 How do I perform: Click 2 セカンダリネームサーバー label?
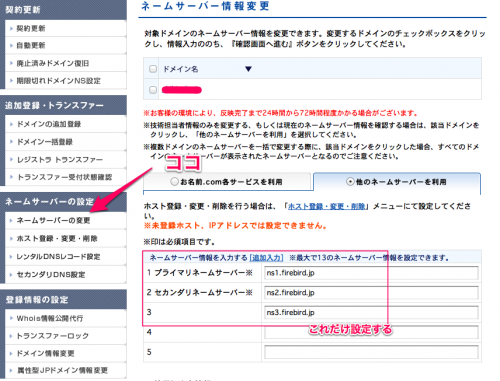pos(200,293)
